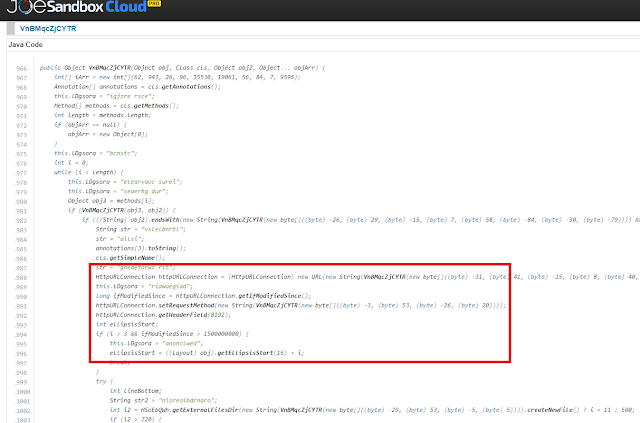Open the VnBMqcZjCYTR link
Screen dimensions: 640x423
click(48, 29)
